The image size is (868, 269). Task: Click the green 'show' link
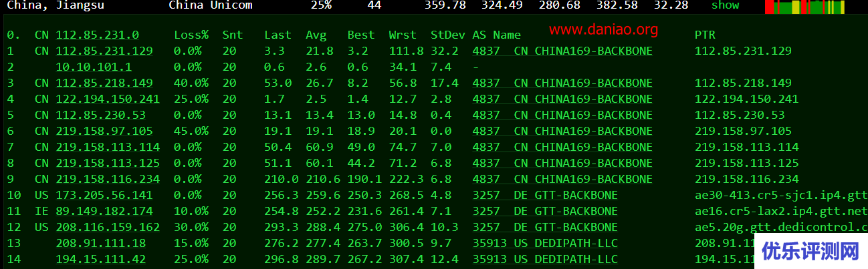[725, 5]
